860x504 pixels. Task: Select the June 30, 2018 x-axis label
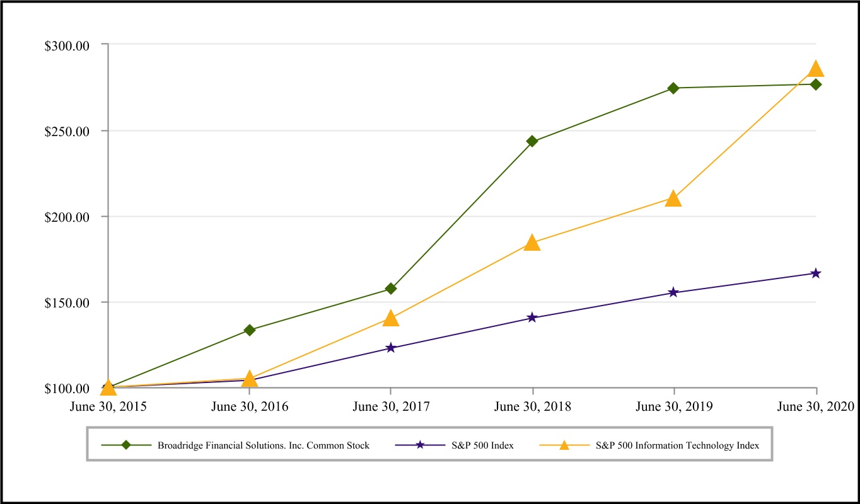point(533,406)
